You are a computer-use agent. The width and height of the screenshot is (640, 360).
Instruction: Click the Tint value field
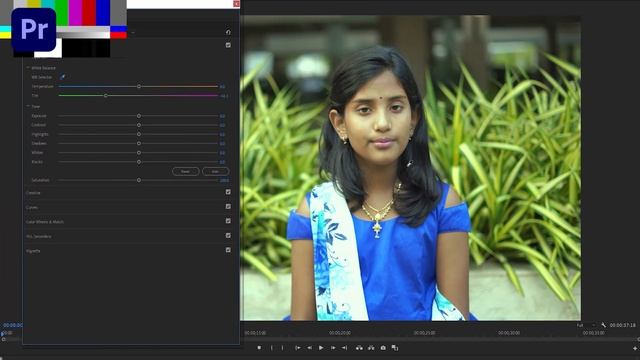coord(224,96)
